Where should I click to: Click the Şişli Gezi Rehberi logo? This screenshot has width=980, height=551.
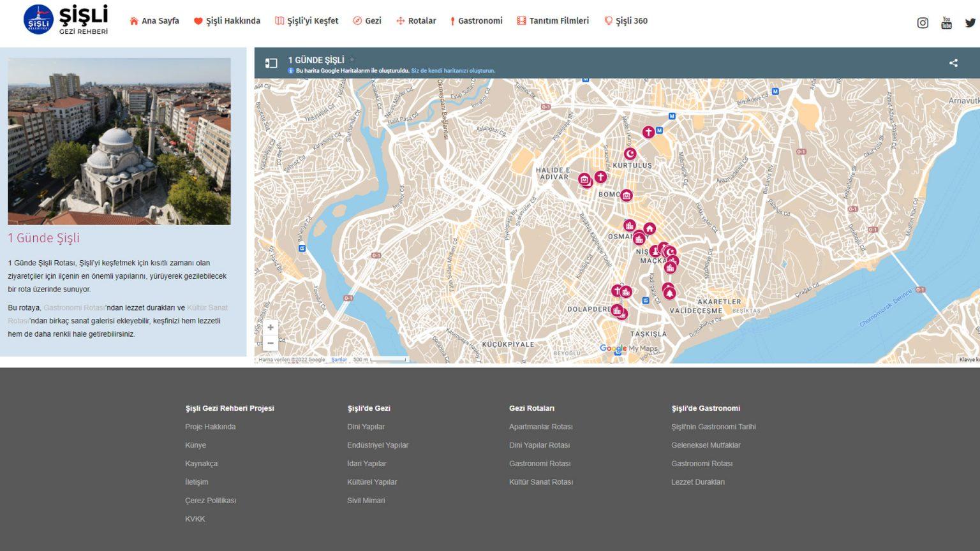tap(66, 20)
